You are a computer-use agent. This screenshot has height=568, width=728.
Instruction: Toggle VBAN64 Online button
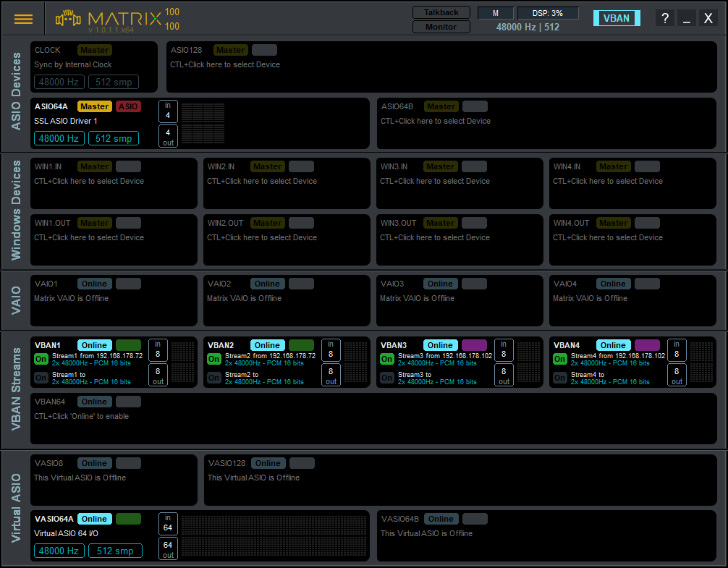coord(94,402)
